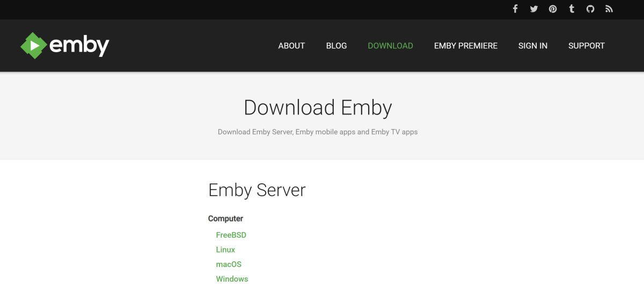Click the 'Emby Server' section heading
This screenshot has width=644, height=294.
tap(257, 190)
